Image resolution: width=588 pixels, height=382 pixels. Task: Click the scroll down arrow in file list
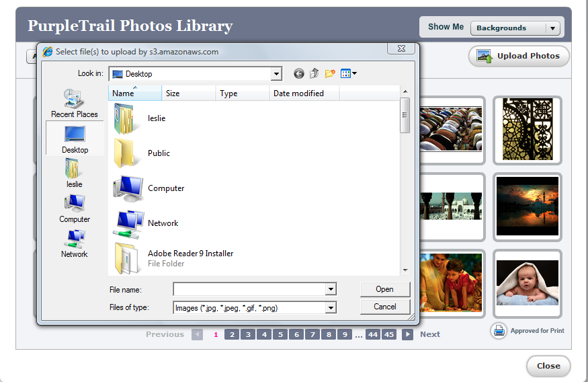tap(405, 270)
